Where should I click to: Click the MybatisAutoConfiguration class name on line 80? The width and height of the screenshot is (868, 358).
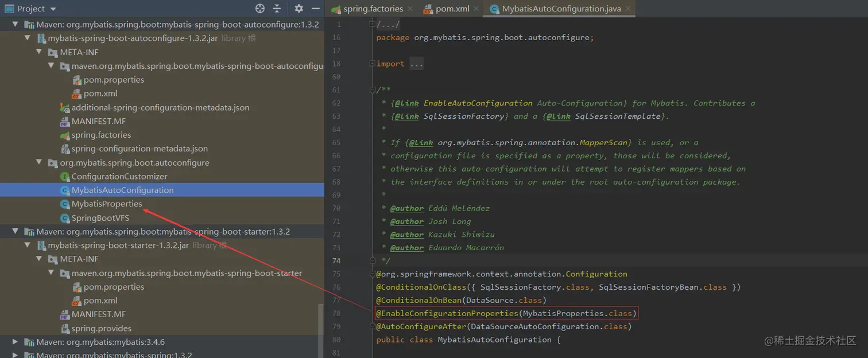pyautogui.click(x=494, y=340)
